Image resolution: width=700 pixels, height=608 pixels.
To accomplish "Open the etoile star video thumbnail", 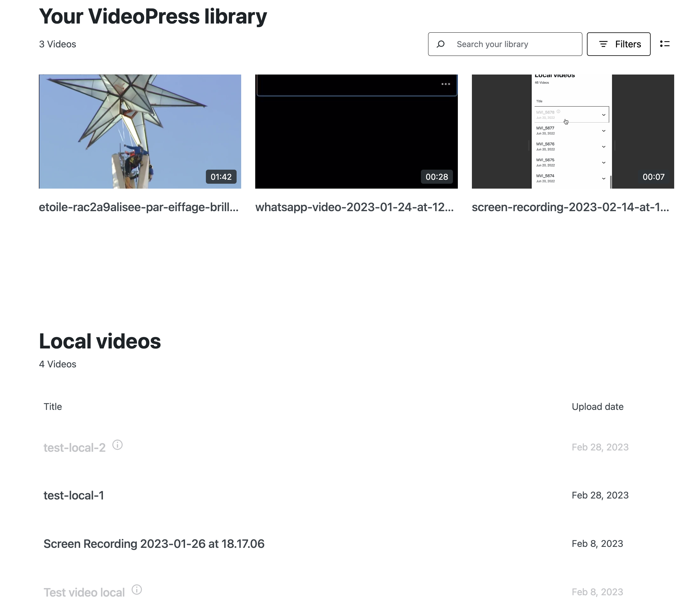I will 140,132.
